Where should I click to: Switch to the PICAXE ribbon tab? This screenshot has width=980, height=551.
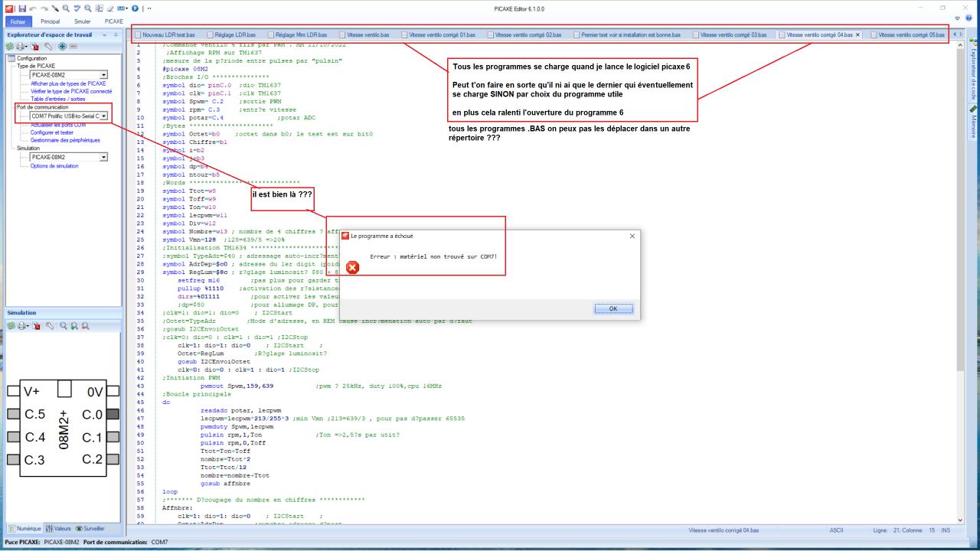(x=114, y=21)
